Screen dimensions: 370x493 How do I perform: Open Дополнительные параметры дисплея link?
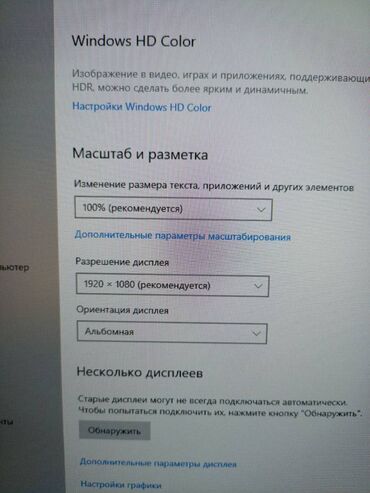pyautogui.click(x=158, y=463)
